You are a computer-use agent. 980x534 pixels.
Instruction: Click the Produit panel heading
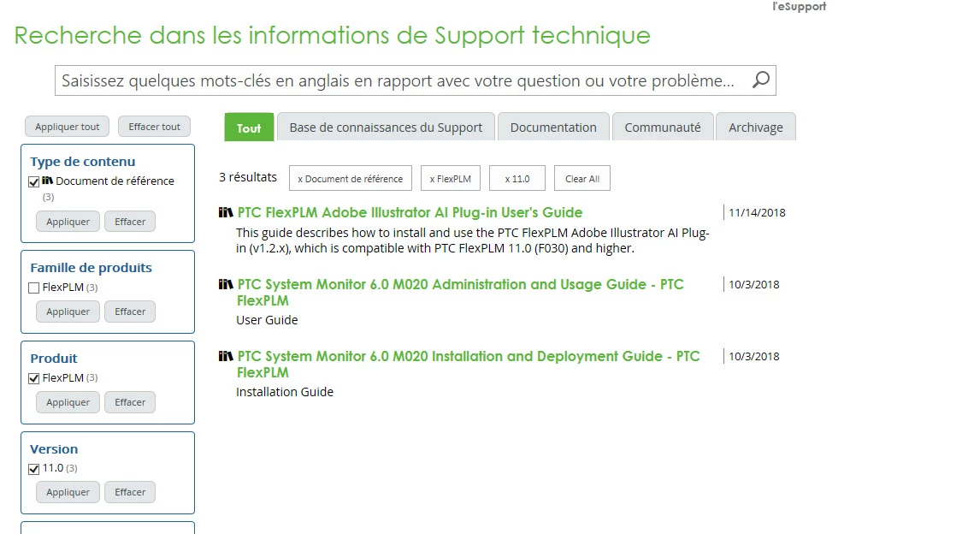[54, 359]
